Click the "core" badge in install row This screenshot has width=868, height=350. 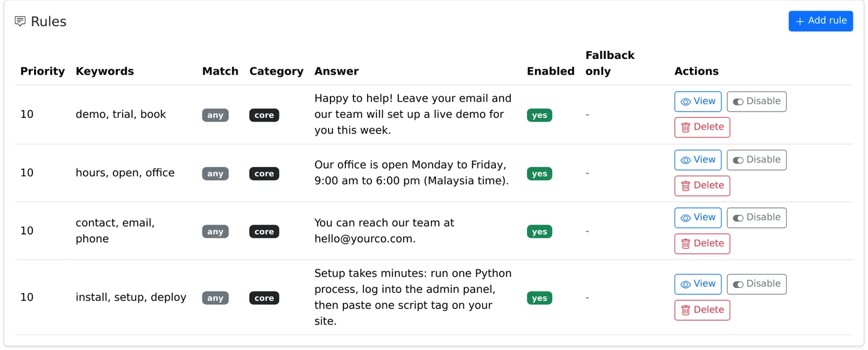tap(264, 298)
